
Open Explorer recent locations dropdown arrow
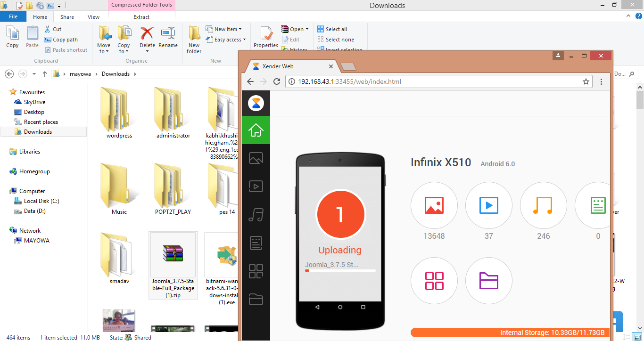point(34,74)
